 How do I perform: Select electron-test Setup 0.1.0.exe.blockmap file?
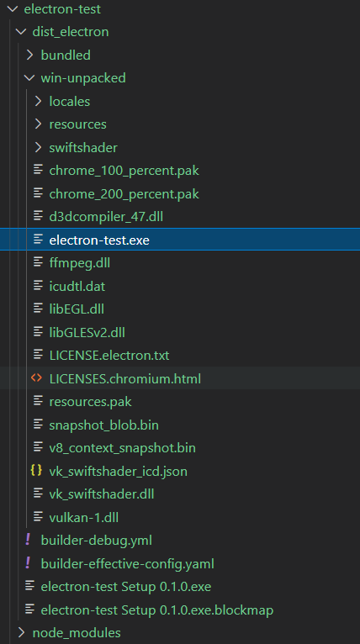click(x=157, y=610)
